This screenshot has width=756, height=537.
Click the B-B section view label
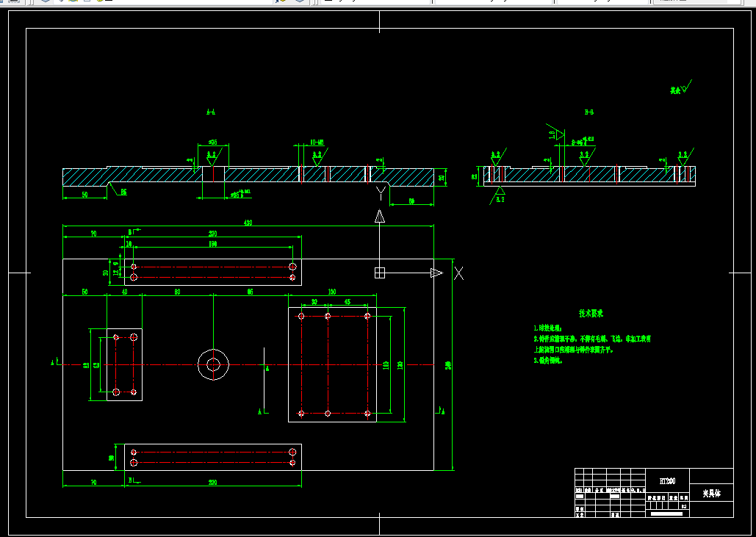(x=588, y=112)
